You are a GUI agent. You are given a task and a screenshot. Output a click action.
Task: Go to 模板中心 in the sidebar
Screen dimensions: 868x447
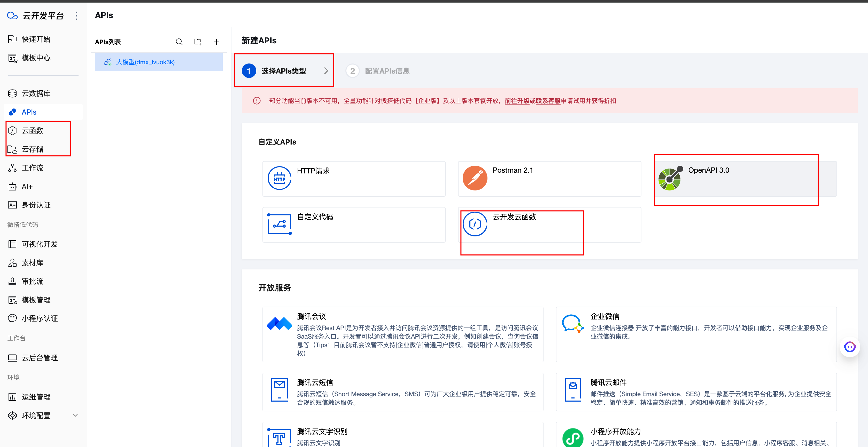pyautogui.click(x=43, y=58)
